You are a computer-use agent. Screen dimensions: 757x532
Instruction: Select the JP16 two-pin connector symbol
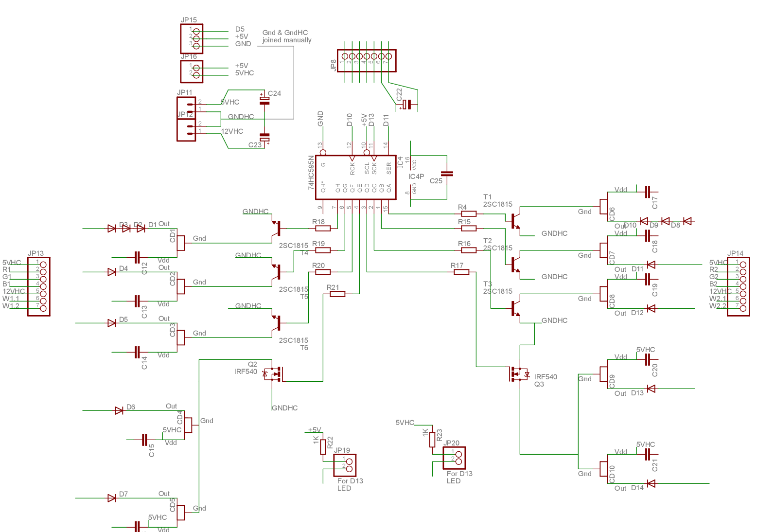(x=192, y=71)
